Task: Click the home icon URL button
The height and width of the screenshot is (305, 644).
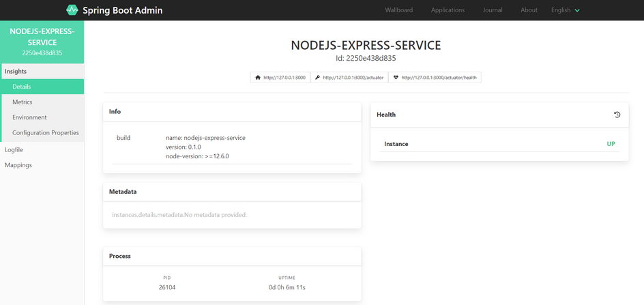Action: coord(280,77)
